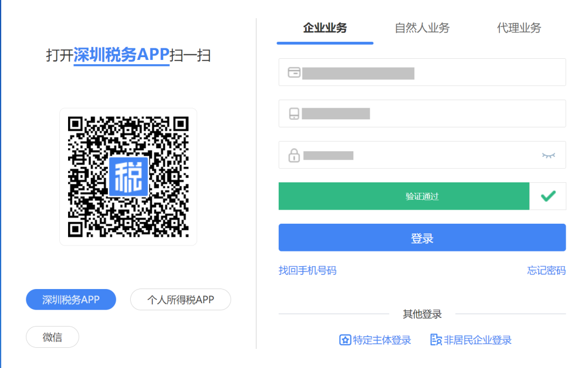Click the blue tax logo in the QR code
The width and height of the screenshot is (588, 368).
(128, 177)
